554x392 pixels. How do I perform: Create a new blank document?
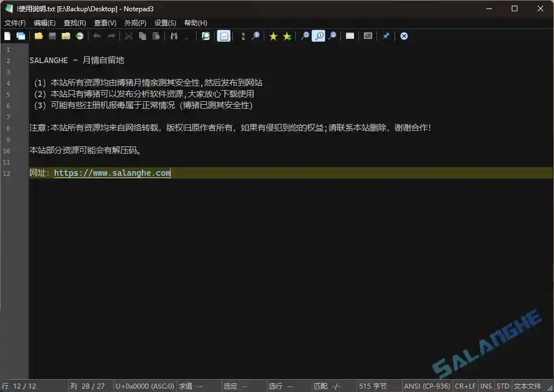tap(7, 36)
